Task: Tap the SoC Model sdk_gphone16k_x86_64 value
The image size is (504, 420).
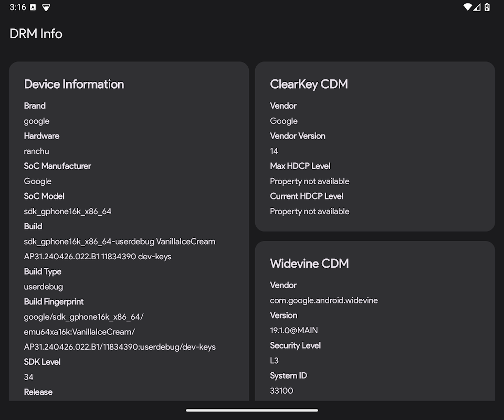Action: point(68,211)
